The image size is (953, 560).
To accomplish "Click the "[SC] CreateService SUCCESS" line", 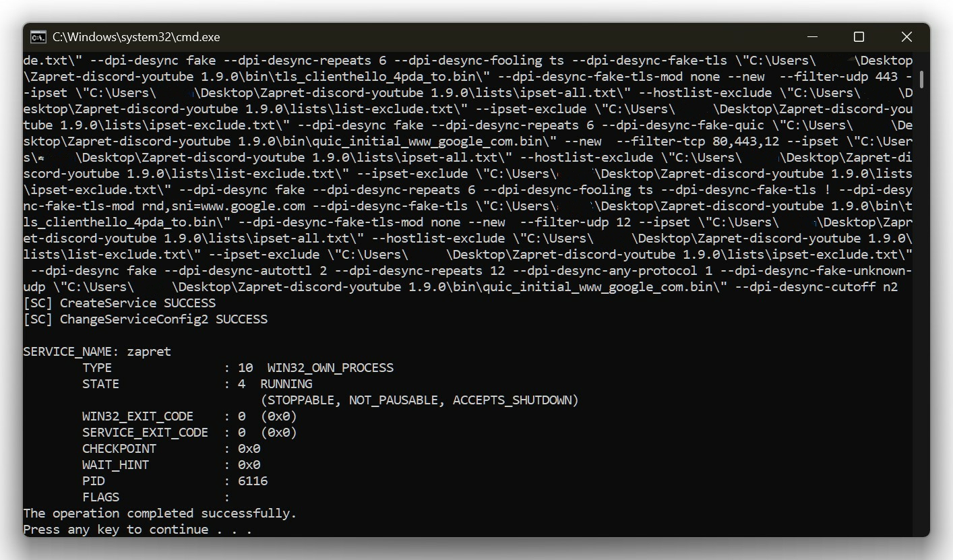I will (119, 303).
